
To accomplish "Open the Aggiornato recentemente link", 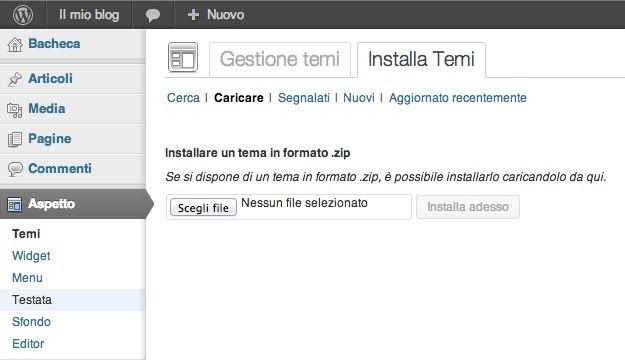I will [x=458, y=98].
